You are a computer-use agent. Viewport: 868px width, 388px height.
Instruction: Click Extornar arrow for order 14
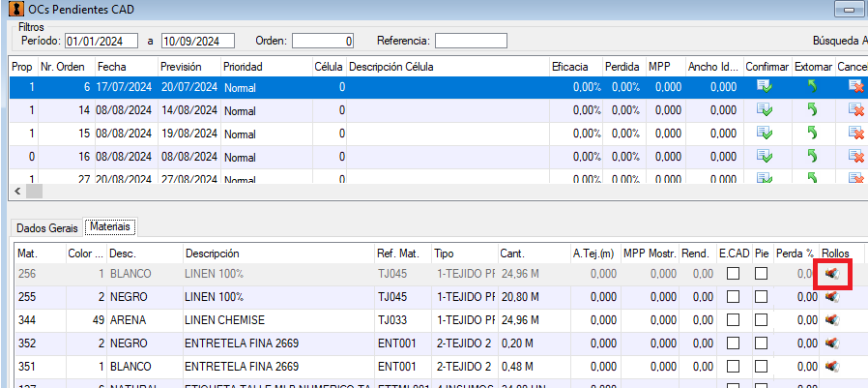tap(812, 109)
